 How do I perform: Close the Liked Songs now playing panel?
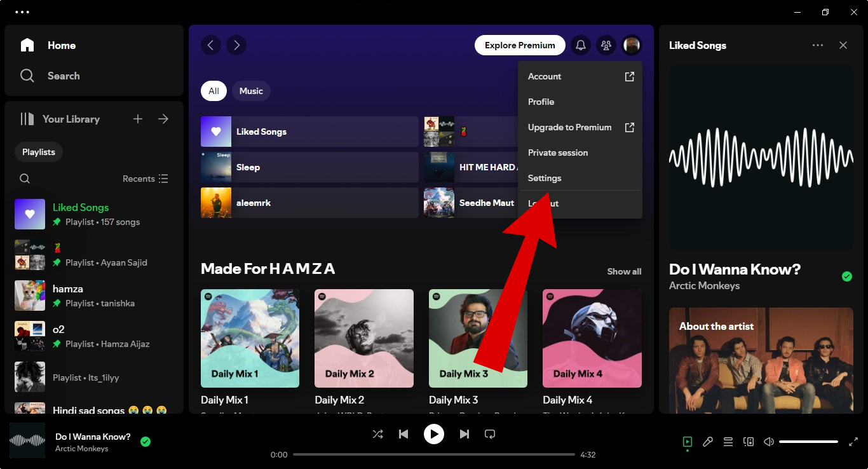[843, 45]
